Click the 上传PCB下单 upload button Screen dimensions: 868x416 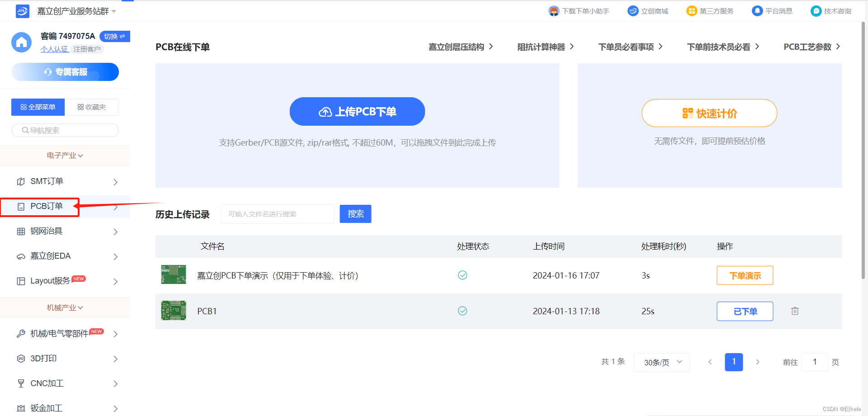click(357, 112)
